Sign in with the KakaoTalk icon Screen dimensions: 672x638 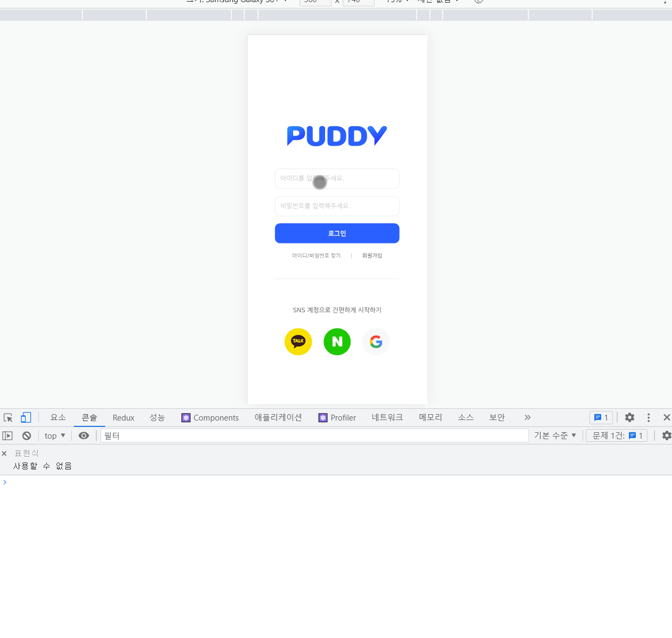pos(298,342)
